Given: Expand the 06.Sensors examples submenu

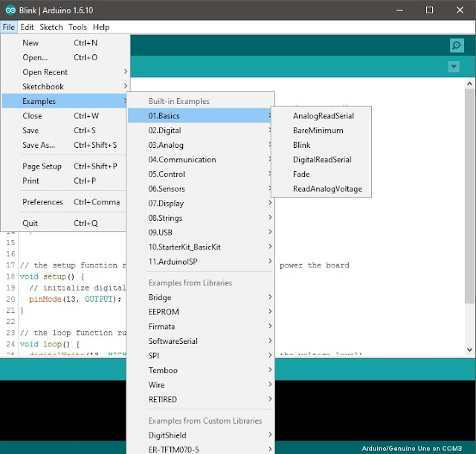Looking at the screenshot, I should pos(200,188).
